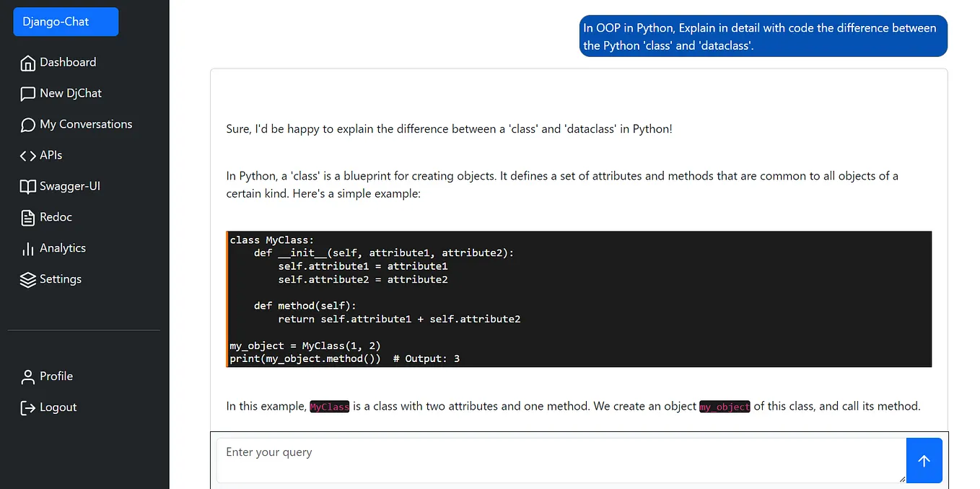Click the New DjChat speech bubble icon
Viewport: 980px width, 489px height.
tap(27, 93)
